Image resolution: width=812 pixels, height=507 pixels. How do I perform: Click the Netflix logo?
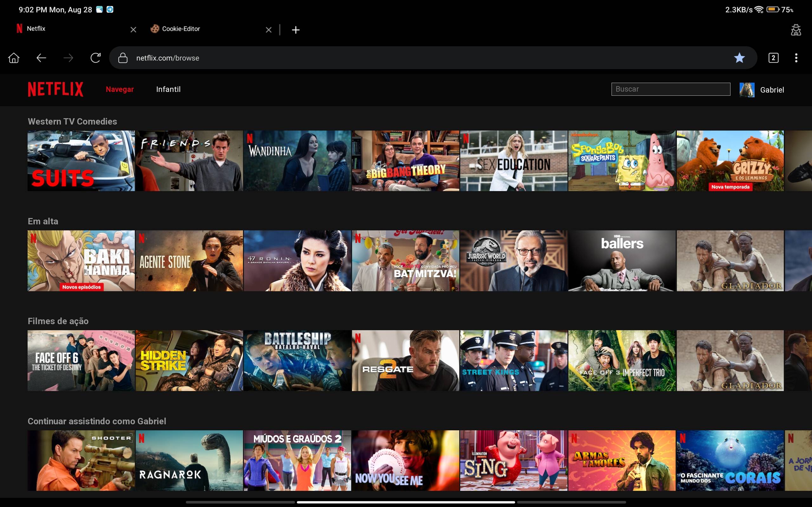point(56,89)
